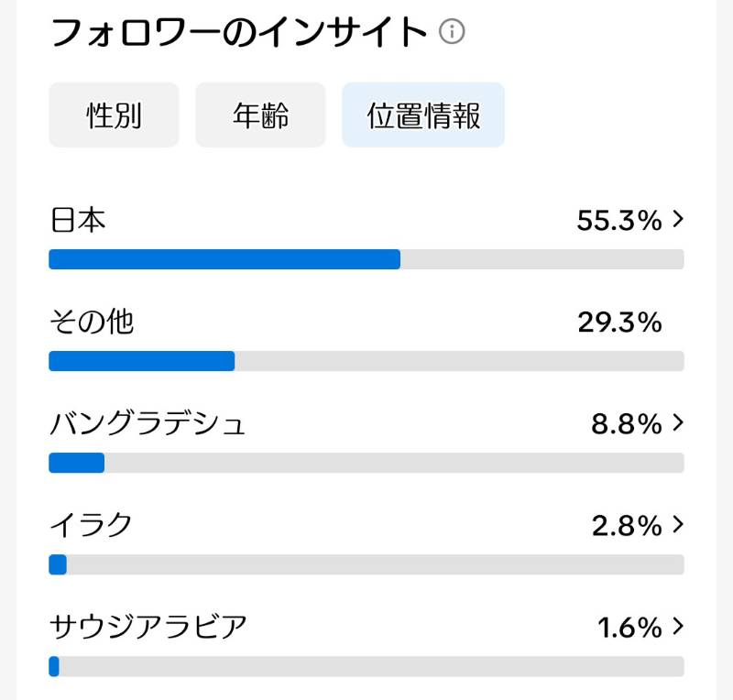Select the 位置情報 tab
The image size is (733, 700).
[x=423, y=115]
